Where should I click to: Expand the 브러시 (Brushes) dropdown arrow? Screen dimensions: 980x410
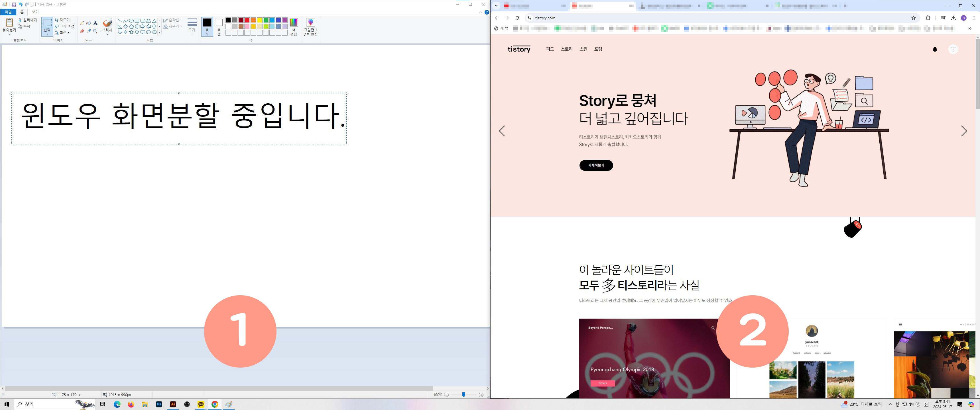107,34
